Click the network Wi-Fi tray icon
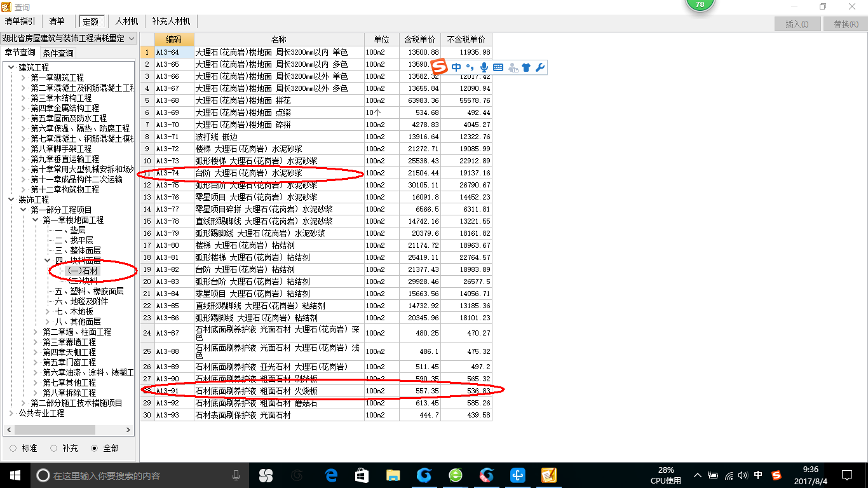This screenshot has height=488, width=868. click(x=729, y=475)
